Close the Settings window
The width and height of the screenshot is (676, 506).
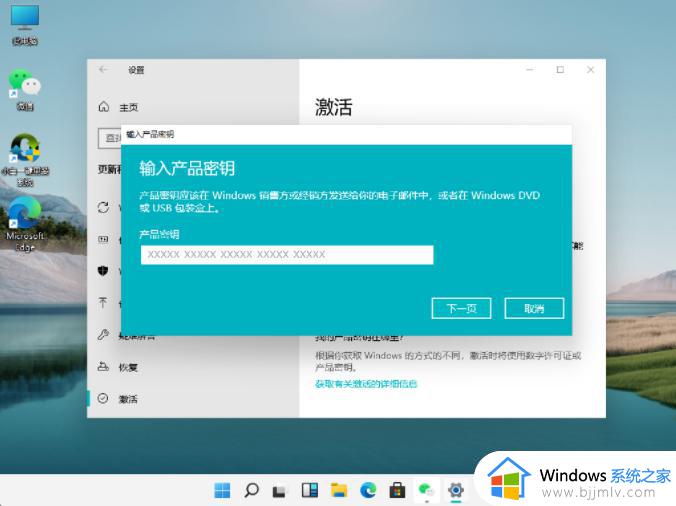tap(591, 69)
